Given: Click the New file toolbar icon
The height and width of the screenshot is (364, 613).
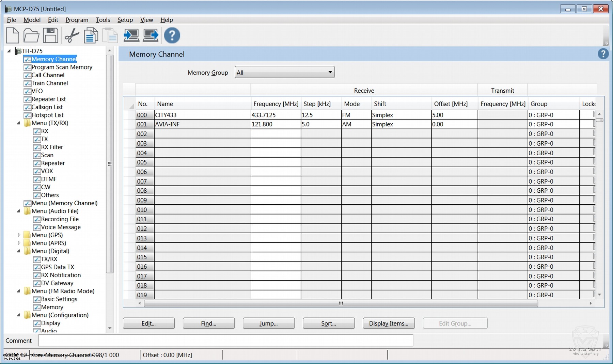Looking at the screenshot, I should pyautogui.click(x=13, y=35).
